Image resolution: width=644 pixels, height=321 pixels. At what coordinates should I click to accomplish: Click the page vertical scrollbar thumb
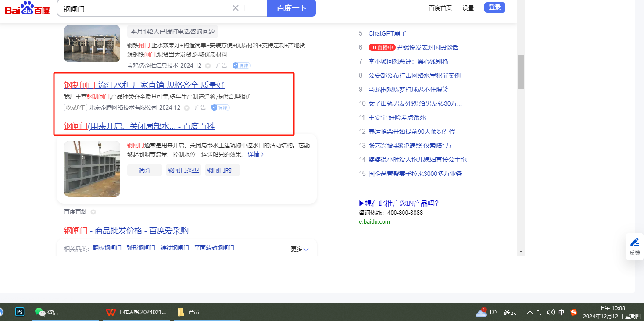click(521, 72)
